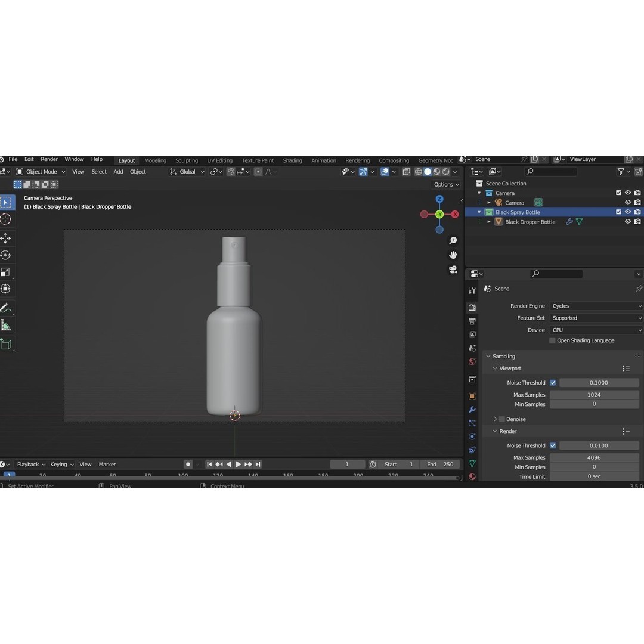Open the Material properties tab
This screenshot has height=644, width=644.
[472, 477]
